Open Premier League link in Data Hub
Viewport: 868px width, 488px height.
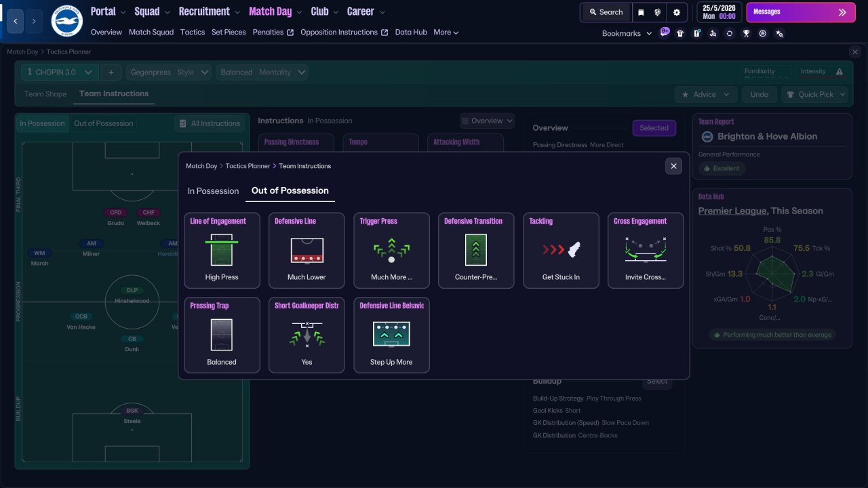coord(732,211)
